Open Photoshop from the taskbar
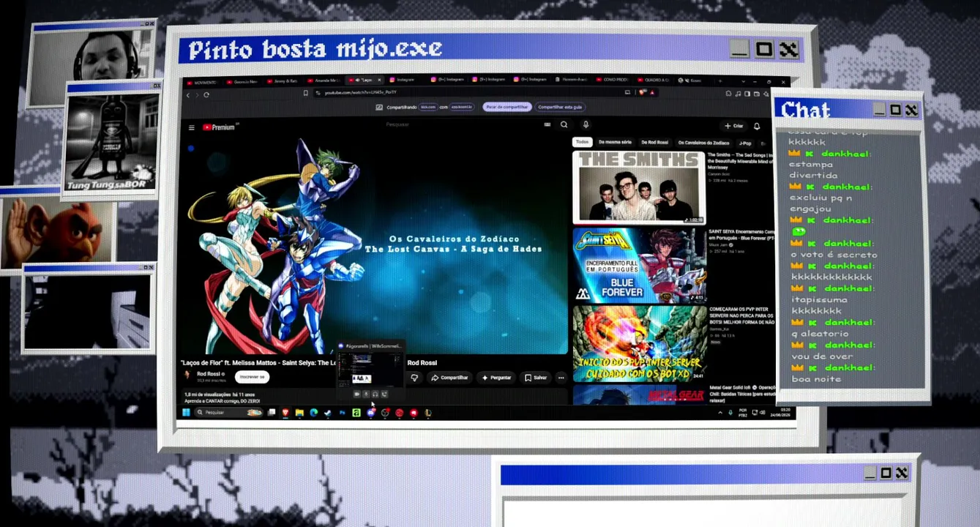The height and width of the screenshot is (527, 980). pyautogui.click(x=342, y=413)
